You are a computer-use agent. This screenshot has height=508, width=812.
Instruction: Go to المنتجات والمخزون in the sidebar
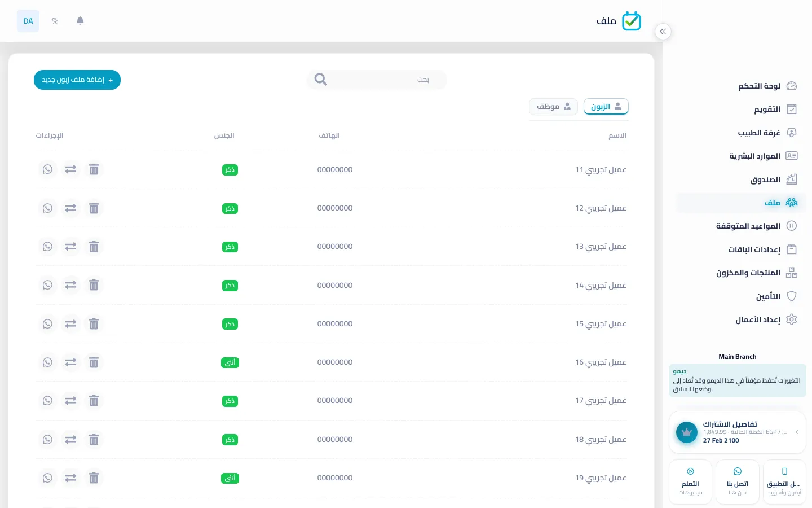pyautogui.click(x=742, y=273)
